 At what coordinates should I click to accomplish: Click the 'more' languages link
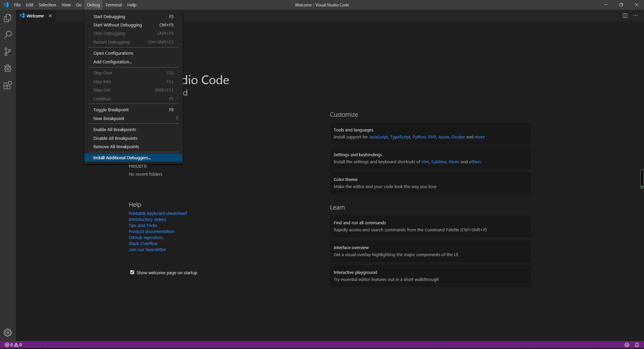[480, 137]
